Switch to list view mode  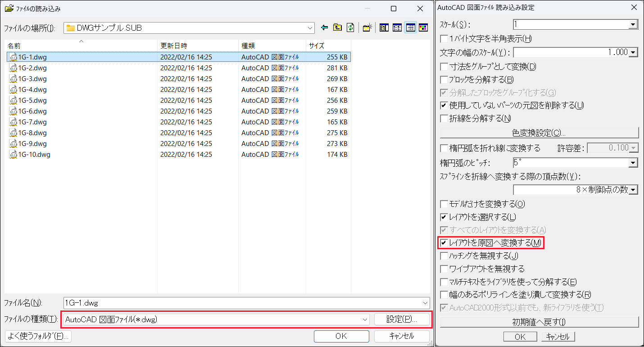point(397,28)
